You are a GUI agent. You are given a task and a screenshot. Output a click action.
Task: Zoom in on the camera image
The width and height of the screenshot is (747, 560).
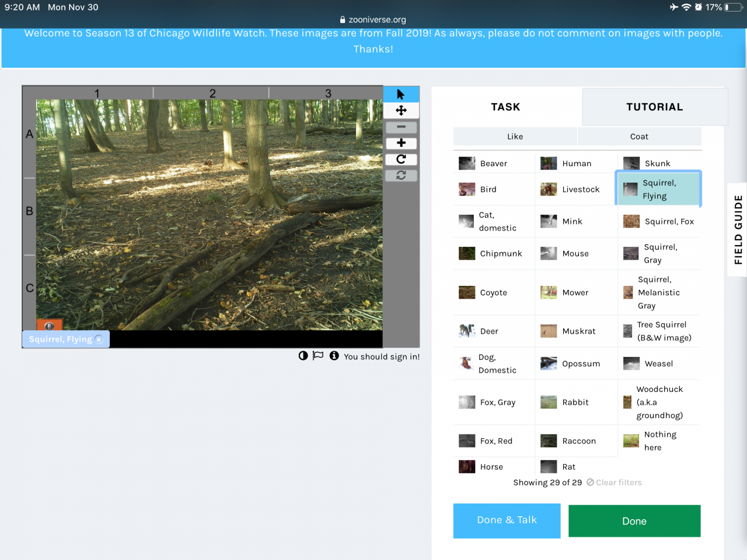[401, 143]
